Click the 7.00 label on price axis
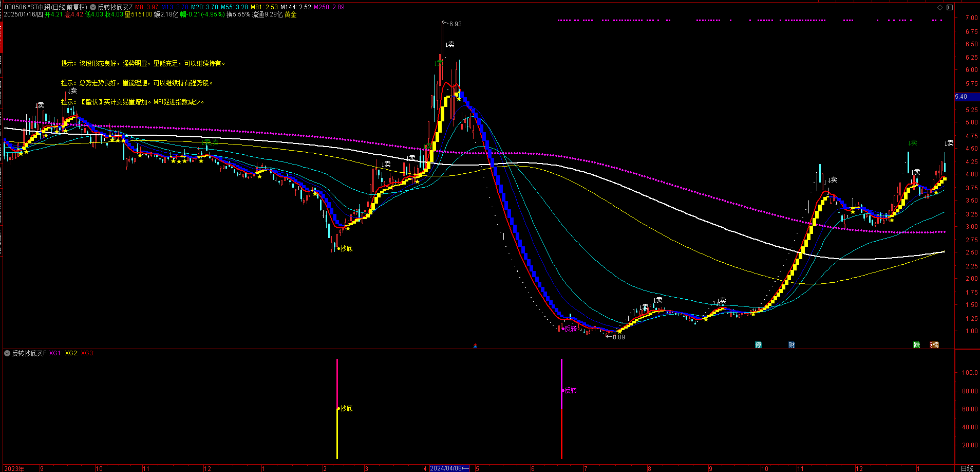 pyautogui.click(x=971, y=18)
